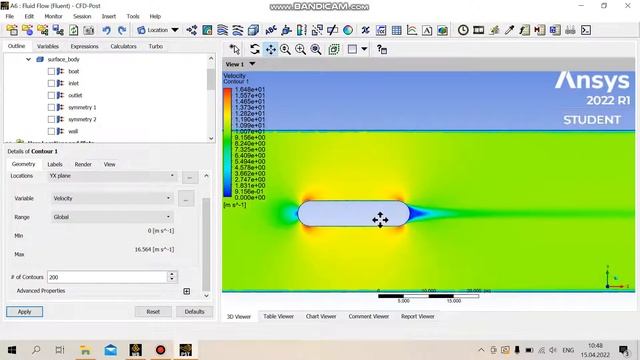This screenshot has height=360, width=640.
Task: Click the # of Contours input field
Action: tap(108, 277)
